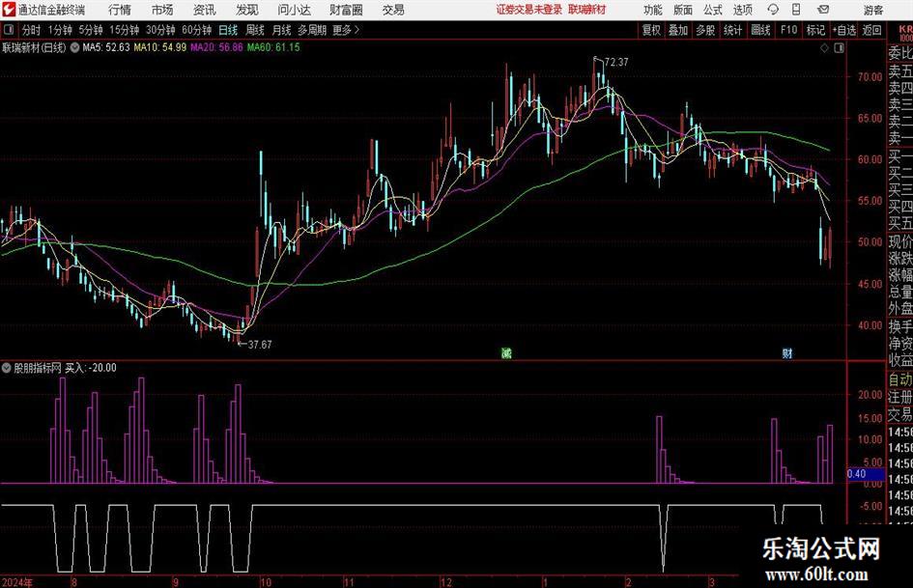The width and height of the screenshot is (913, 588).
Task: Click the 买入: -20.00 indicator value
Action: click(91, 368)
